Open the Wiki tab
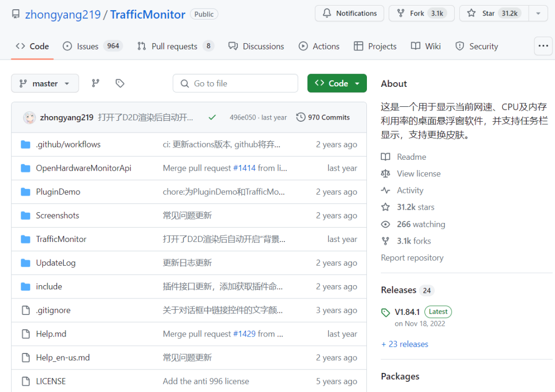The image size is (555, 392). click(426, 46)
